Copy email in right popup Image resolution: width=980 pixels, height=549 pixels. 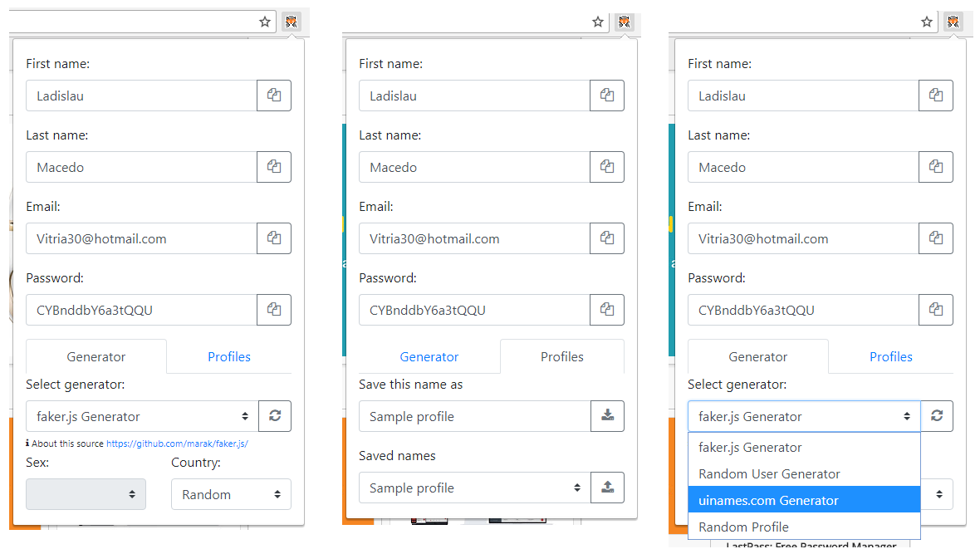[936, 238]
